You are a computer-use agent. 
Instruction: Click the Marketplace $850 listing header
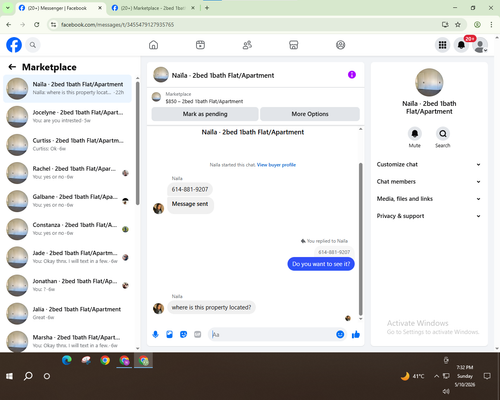point(255,98)
